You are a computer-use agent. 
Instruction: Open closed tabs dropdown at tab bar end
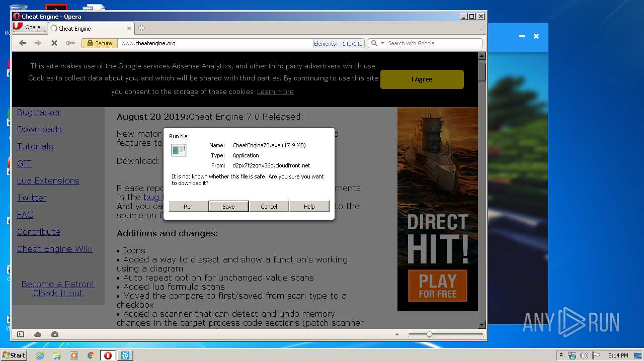481,28
